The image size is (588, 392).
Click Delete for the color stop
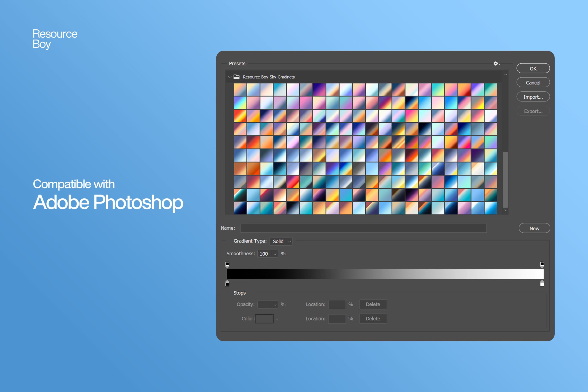click(x=373, y=318)
